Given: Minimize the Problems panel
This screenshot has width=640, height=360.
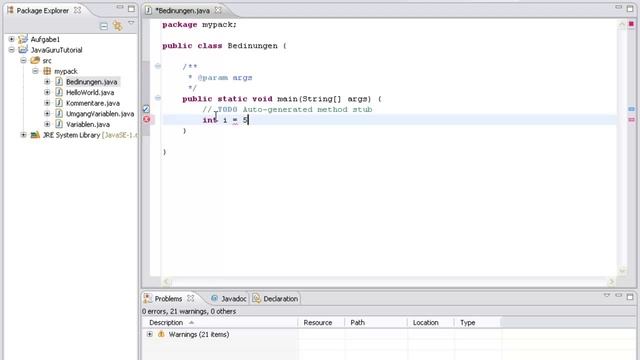Looking at the screenshot, I should [x=618, y=295].
